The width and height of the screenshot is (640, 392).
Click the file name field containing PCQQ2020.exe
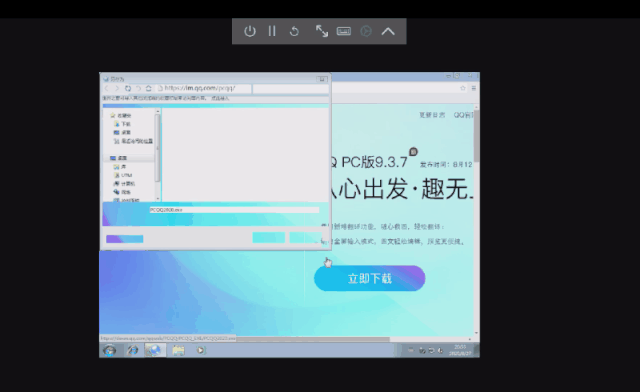(x=234, y=210)
